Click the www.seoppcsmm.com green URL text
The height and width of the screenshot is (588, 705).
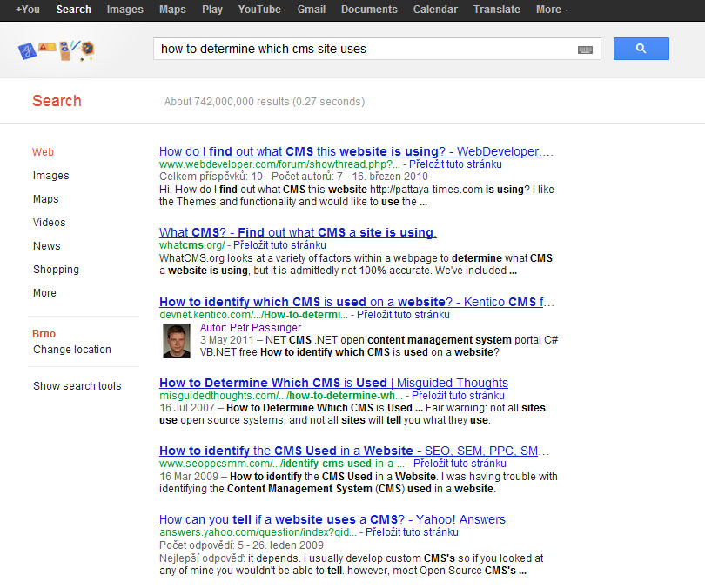[x=282, y=464]
